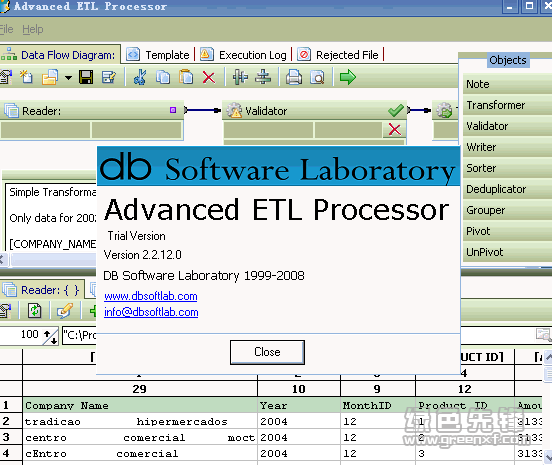Click the Print Preview magnifier icon
The height and width of the screenshot is (465, 552).
317,77
